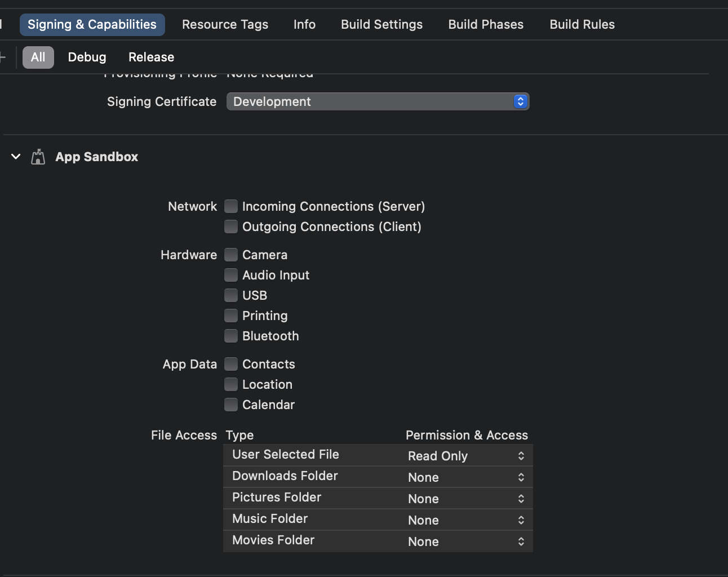This screenshot has height=577, width=728.
Task: Select the Movies Folder row label
Action: pos(273,540)
